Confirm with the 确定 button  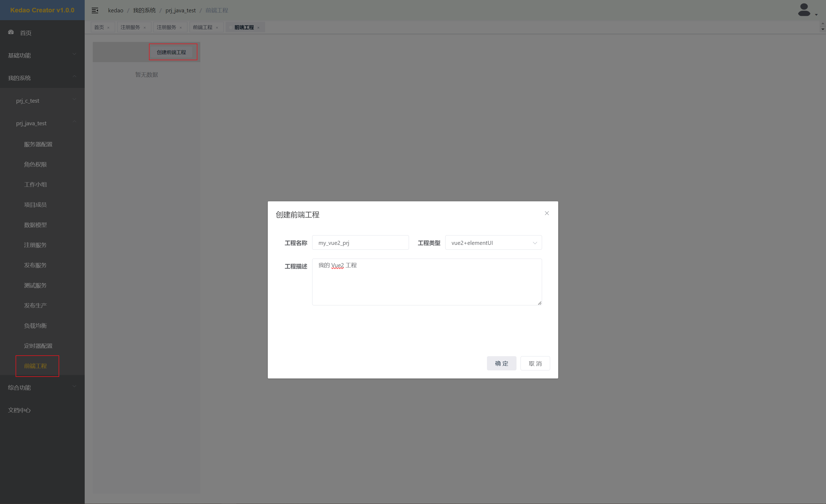tap(501, 363)
